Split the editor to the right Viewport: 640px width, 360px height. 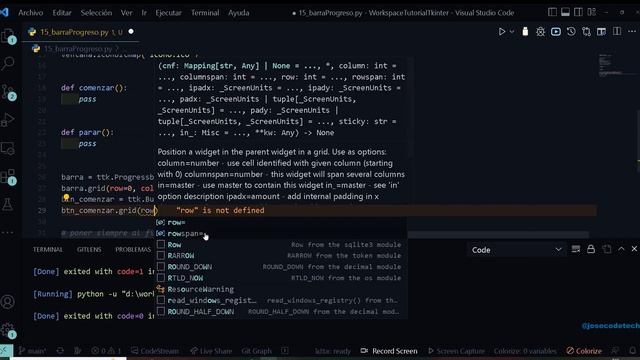(x=617, y=31)
